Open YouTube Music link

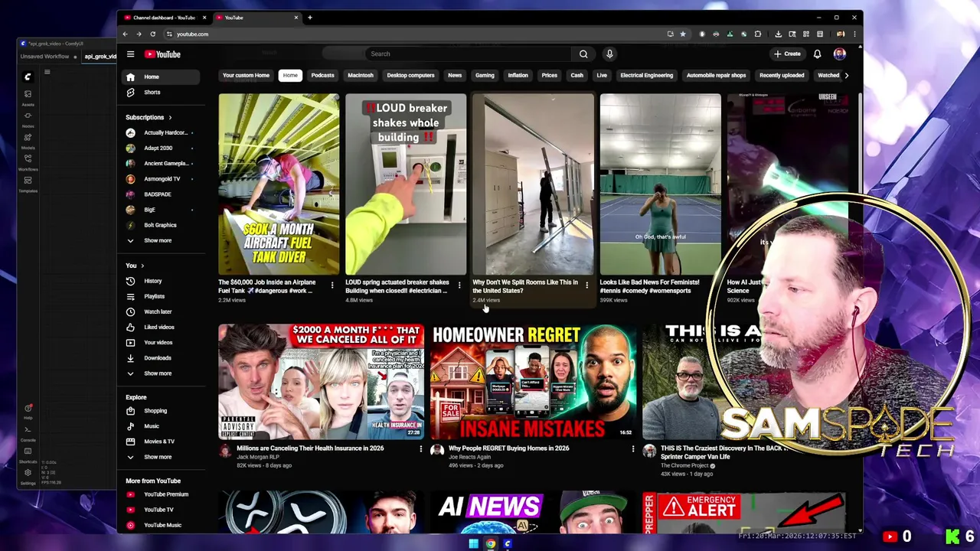coord(161,525)
